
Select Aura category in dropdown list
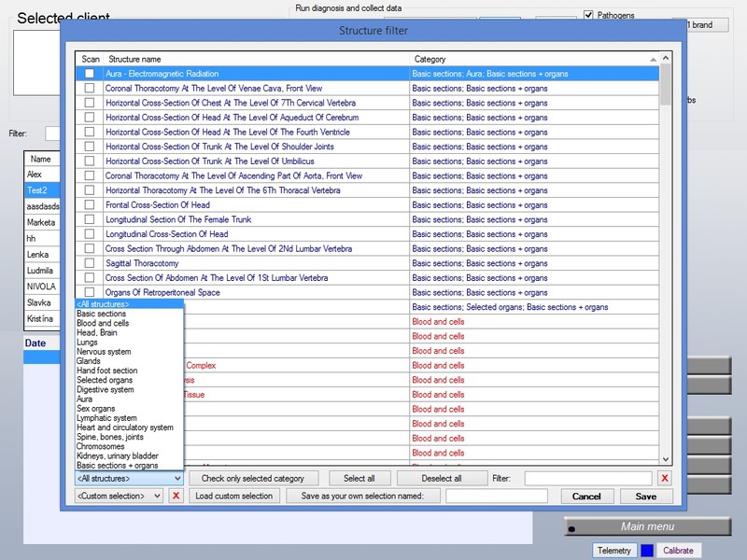(x=85, y=399)
